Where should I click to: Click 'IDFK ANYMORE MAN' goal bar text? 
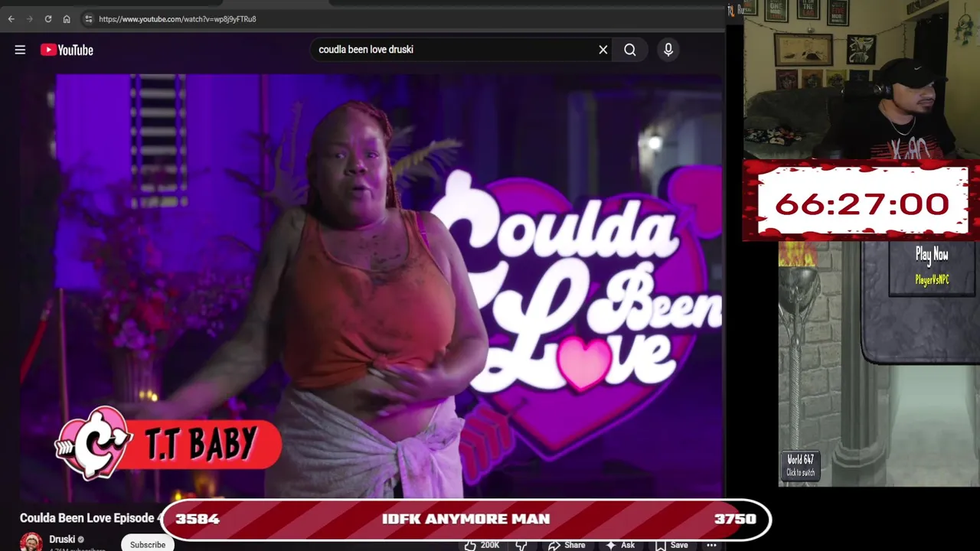click(465, 519)
